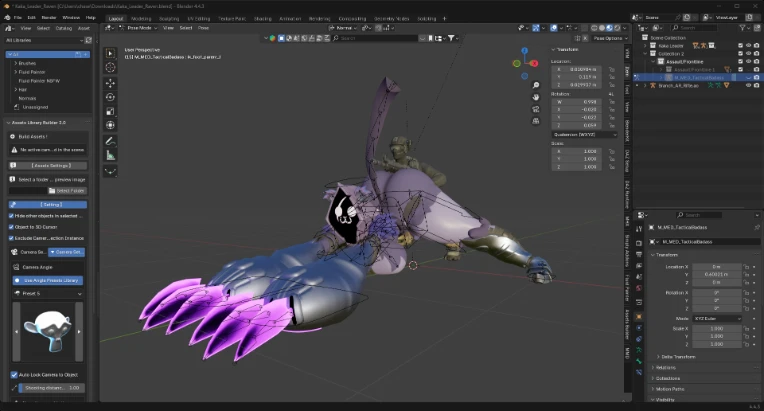Screen dimensions: 764x411
Task: Open the File menu
Action: pyautogui.click(x=18, y=18)
